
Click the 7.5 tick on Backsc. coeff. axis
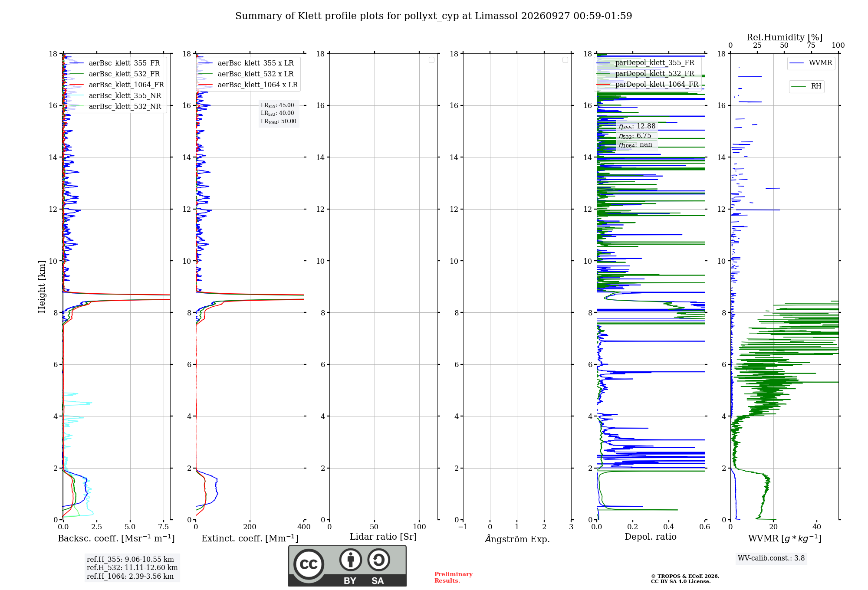pyautogui.click(x=164, y=527)
